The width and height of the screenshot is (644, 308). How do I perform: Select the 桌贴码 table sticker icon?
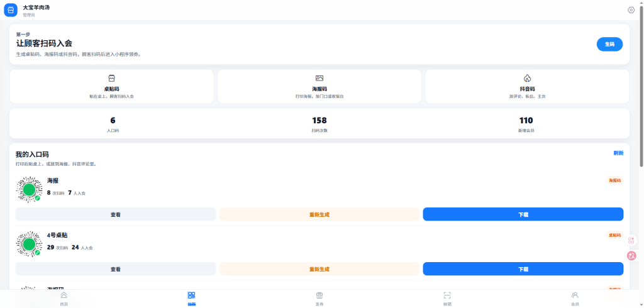[111, 78]
